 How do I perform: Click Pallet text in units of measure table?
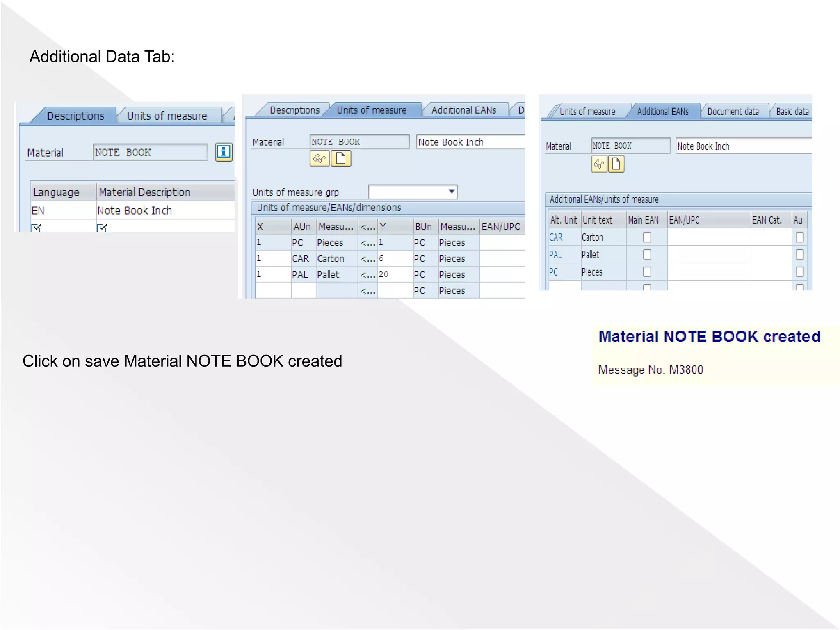pyautogui.click(x=328, y=274)
